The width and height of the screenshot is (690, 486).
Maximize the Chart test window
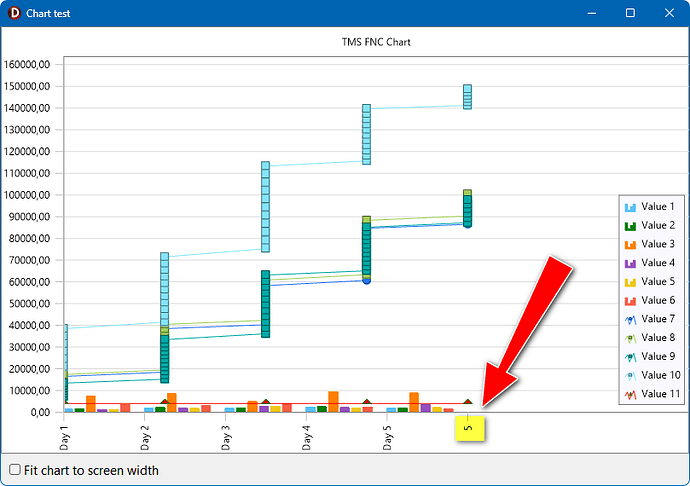(630, 13)
